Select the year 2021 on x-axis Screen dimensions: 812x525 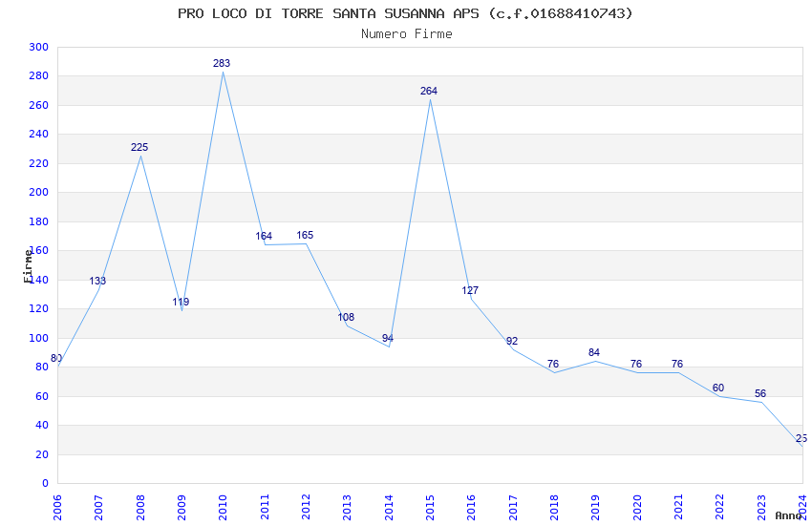click(678, 508)
